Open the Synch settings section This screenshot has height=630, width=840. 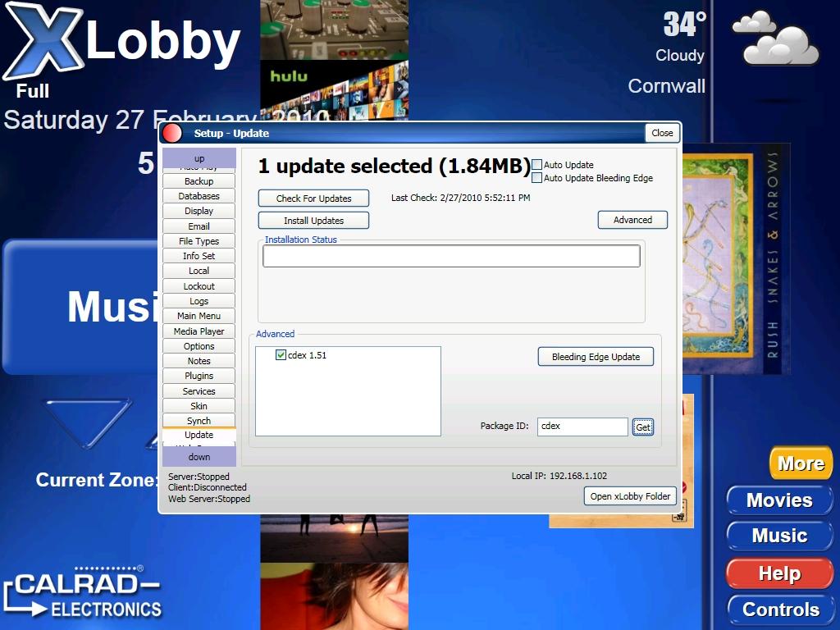point(199,421)
